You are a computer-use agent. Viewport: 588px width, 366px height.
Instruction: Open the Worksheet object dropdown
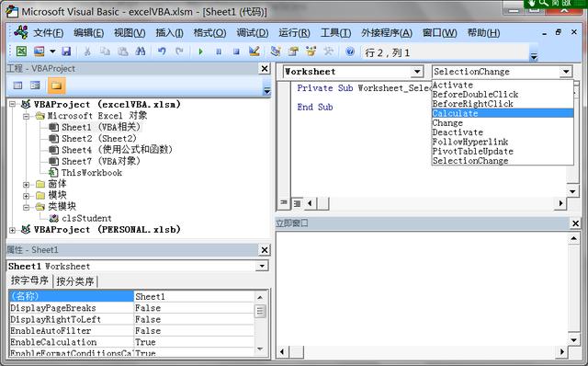click(x=416, y=72)
